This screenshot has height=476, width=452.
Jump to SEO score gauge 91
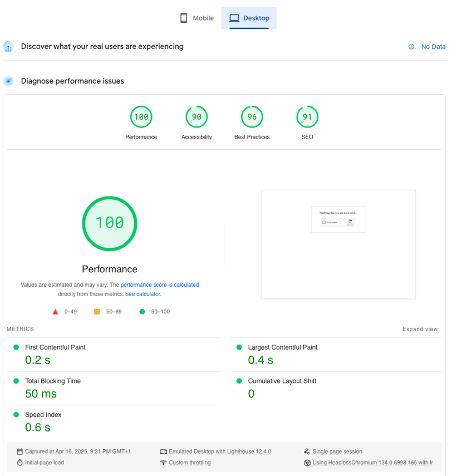(x=307, y=117)
